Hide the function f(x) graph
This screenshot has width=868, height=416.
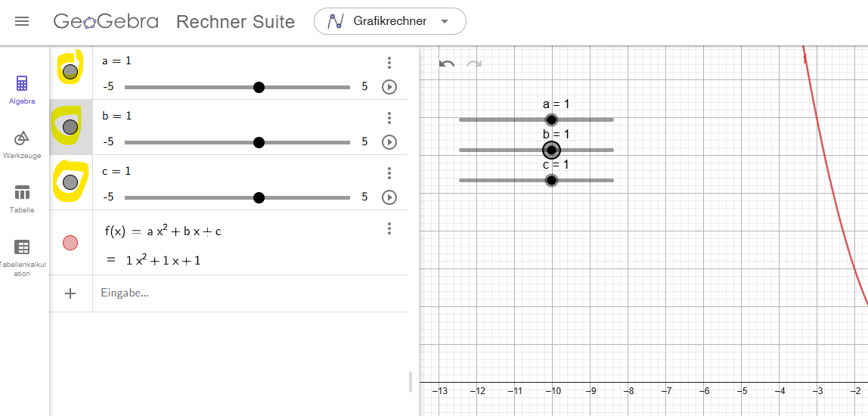tap(70, 243)
